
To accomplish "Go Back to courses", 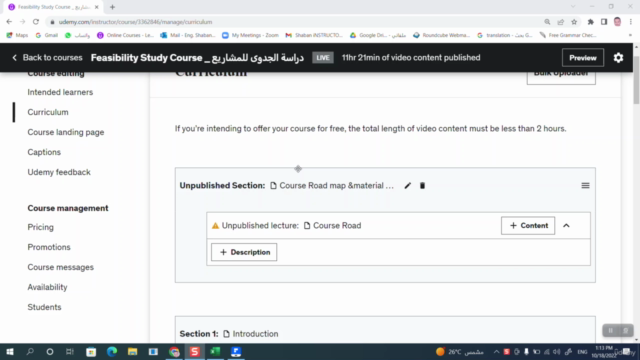I will 47,58.
